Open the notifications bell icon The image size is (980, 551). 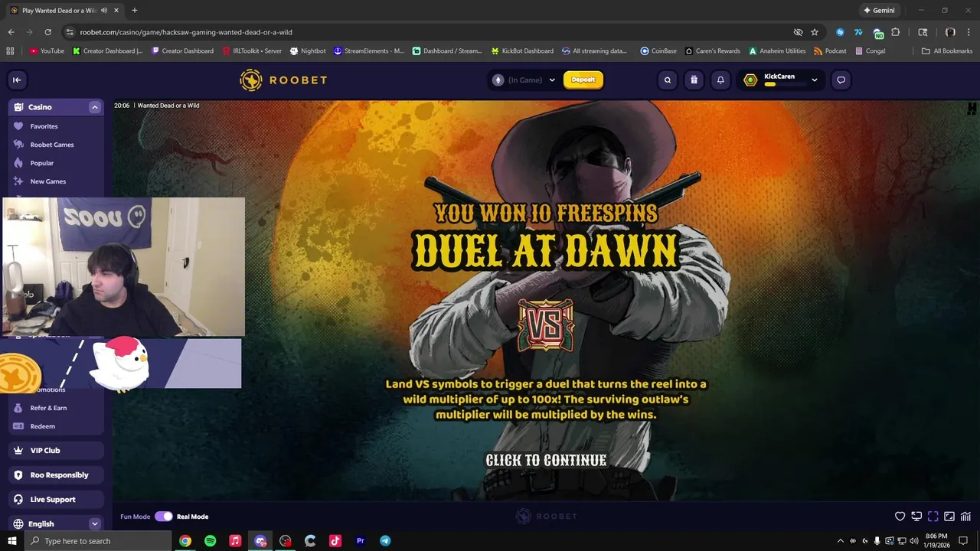click(720, 80)
